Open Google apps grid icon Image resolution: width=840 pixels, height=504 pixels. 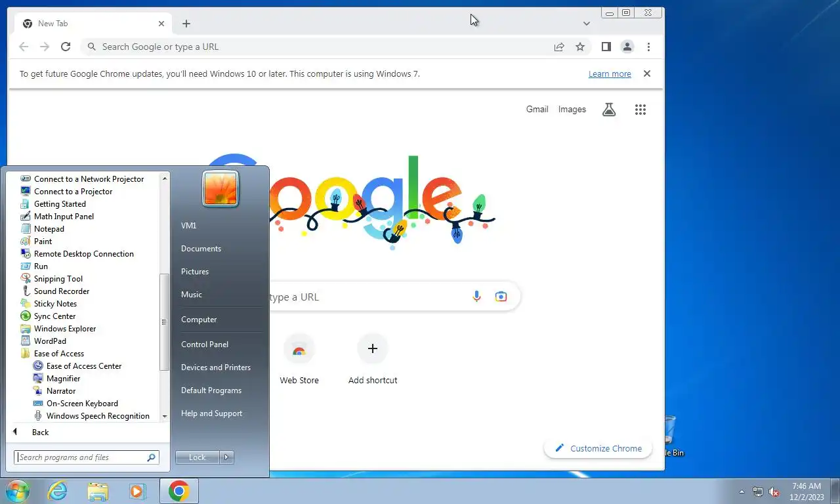tap(640, 110)
